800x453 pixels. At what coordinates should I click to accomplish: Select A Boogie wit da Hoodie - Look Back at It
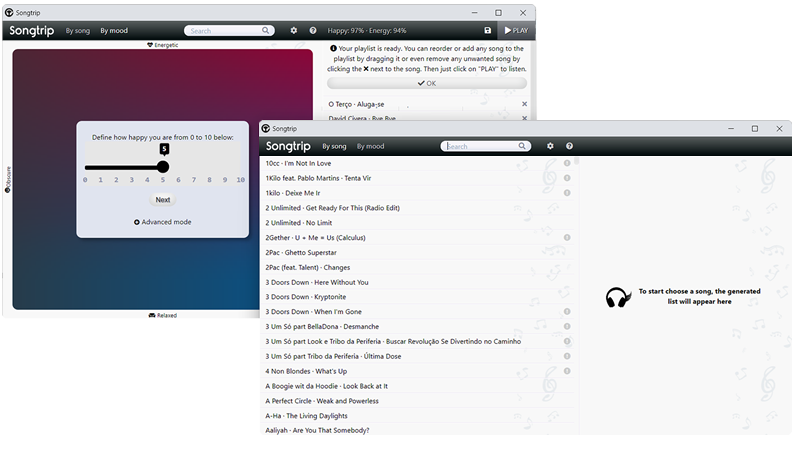[418, 386]
